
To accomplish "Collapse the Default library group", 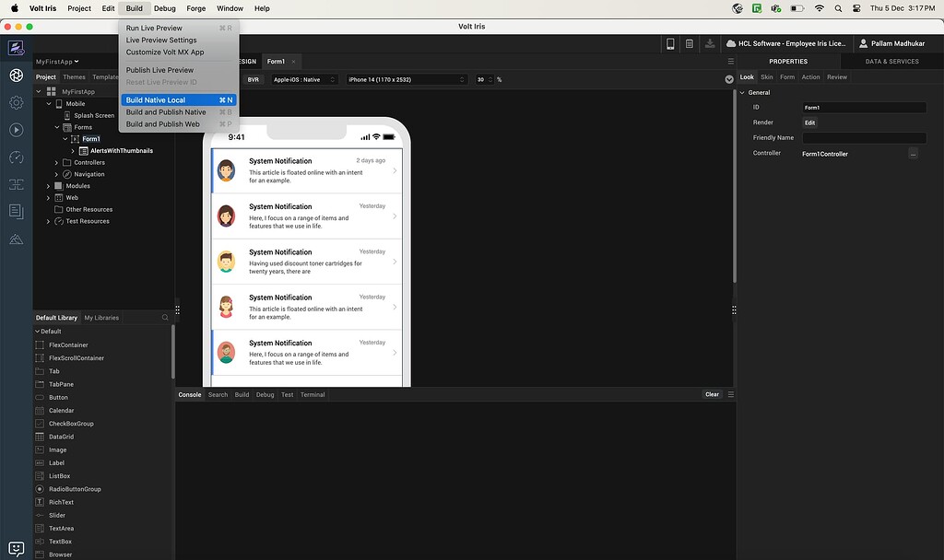I will pos(37,332).
